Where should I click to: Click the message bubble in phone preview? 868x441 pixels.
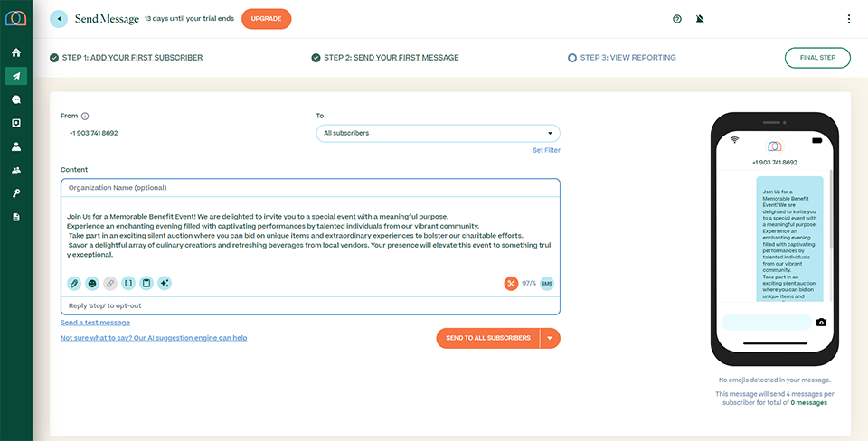click(789, 239)
